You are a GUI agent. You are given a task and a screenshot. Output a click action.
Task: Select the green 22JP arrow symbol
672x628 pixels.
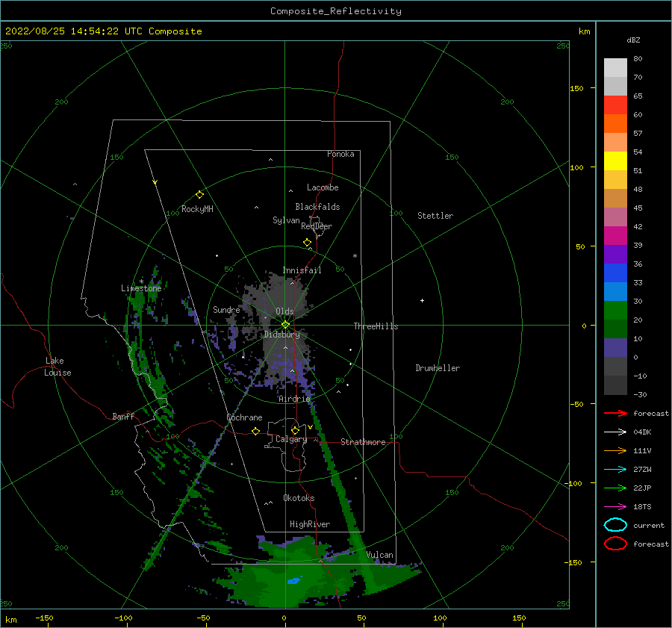pos(615,488)
